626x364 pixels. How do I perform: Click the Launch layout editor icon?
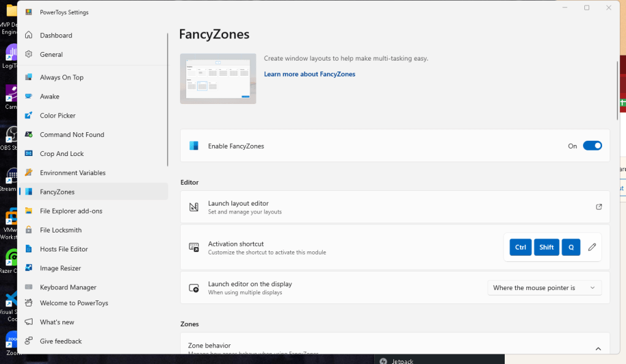click(x=194, y=207)
